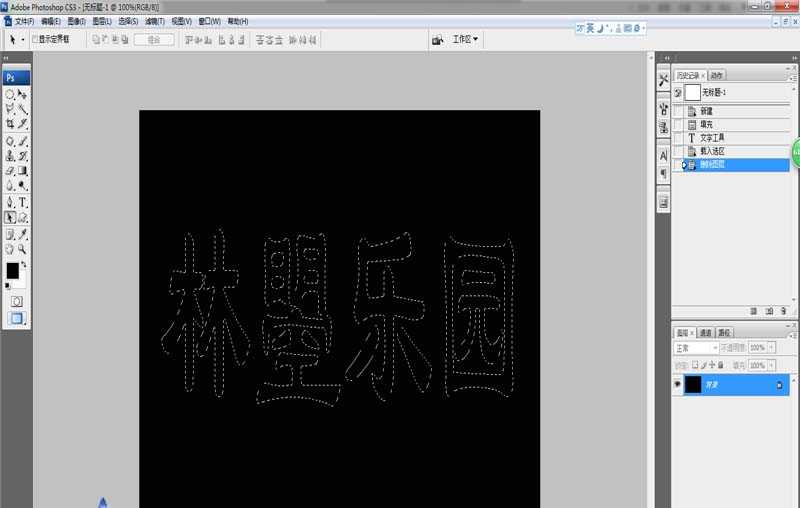Enable the 显示定界框 checkbox
This screenshot has height=508, width=800.
point(35,40)
